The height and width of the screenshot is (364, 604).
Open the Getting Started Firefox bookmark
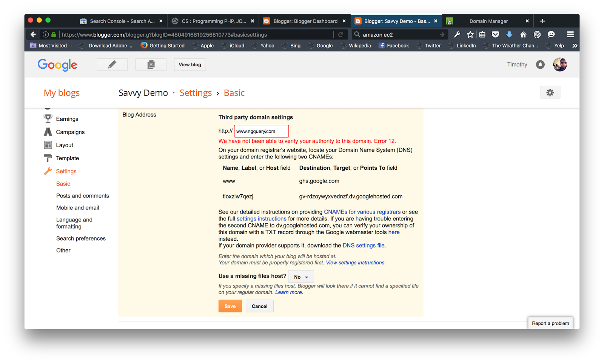[163, 46]
